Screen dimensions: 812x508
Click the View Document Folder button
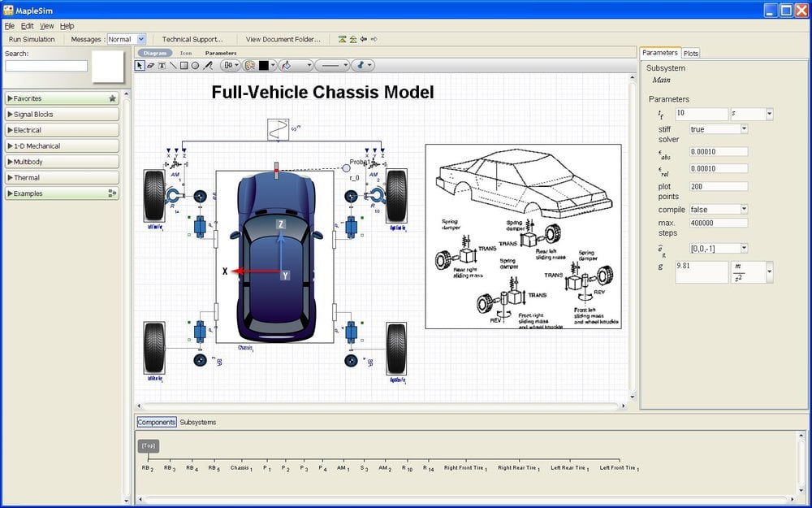pos(283,39)
